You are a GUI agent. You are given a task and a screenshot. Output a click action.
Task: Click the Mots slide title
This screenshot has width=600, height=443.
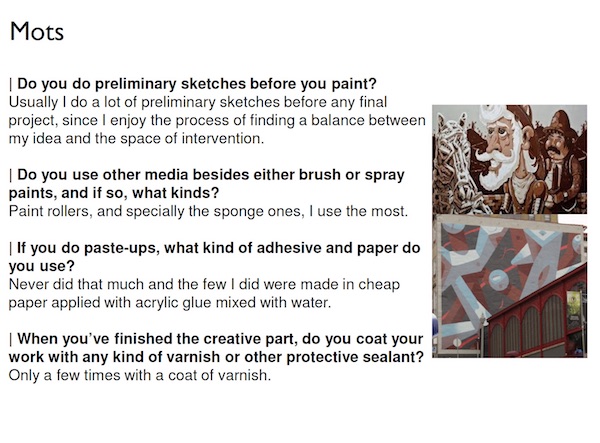(x=37, y=31)
